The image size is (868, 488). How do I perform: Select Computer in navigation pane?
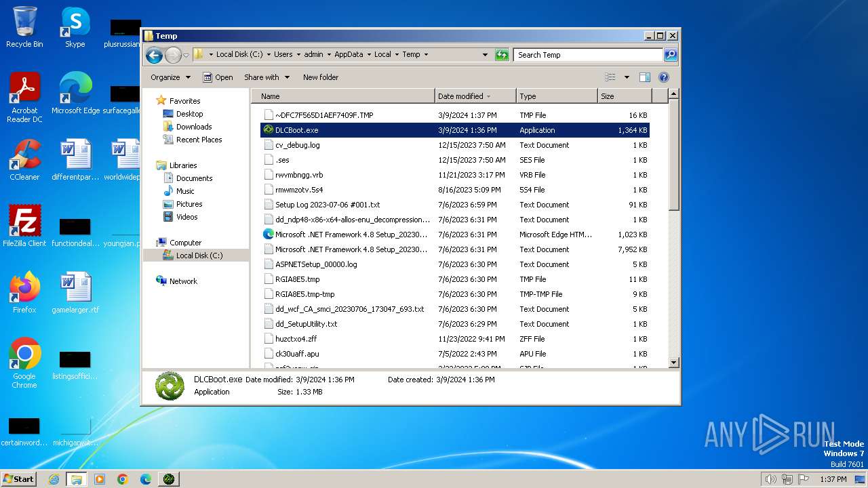(185, 243)
